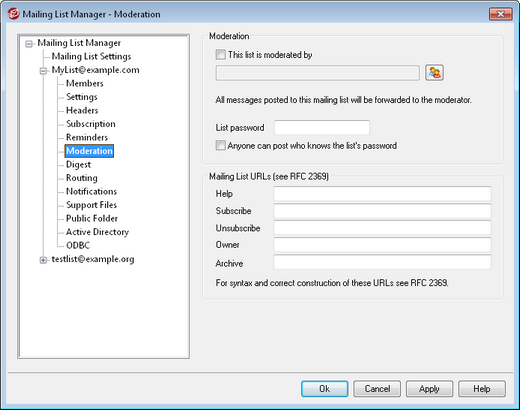The width and height of the screenshot is (520, 410).
Task: Close the Mailing List Manager dialog
Action: click(500, 14)
